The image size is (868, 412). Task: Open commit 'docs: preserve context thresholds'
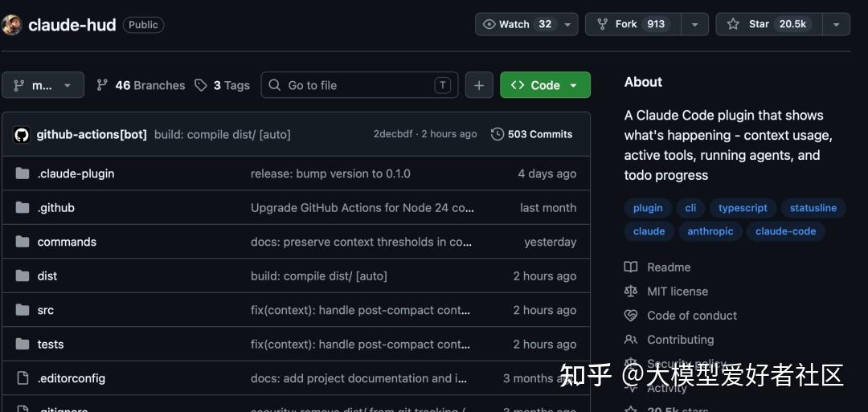click(x=362, y=243)
